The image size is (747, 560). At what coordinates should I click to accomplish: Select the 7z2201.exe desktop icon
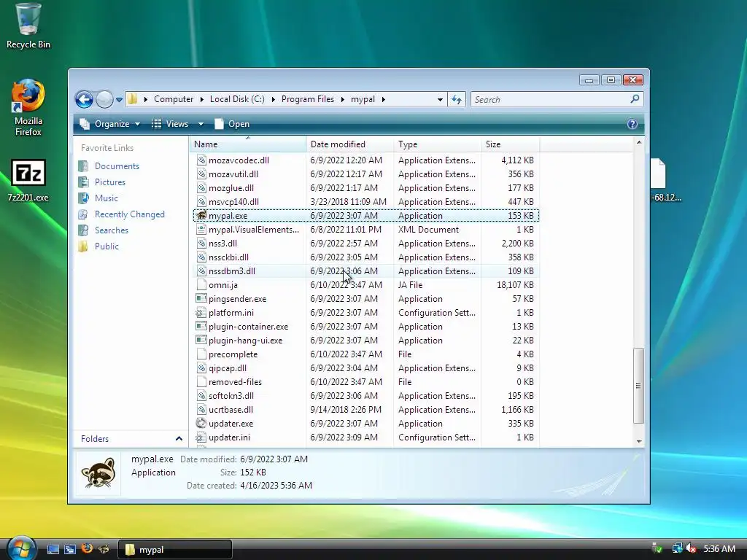28,181
